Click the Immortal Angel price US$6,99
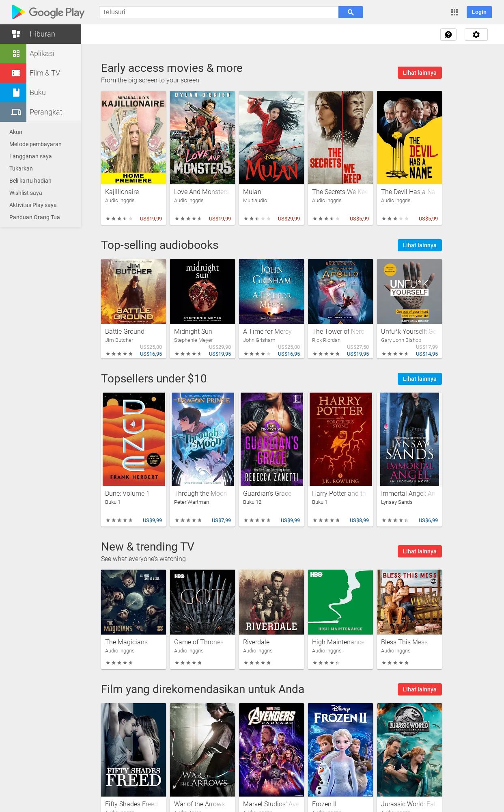Screen dimensions: 504x812 tap(428, 520)
